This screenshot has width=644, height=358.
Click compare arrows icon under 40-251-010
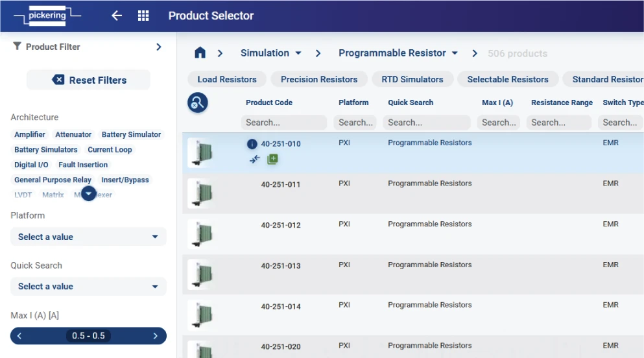coord(255,160)
